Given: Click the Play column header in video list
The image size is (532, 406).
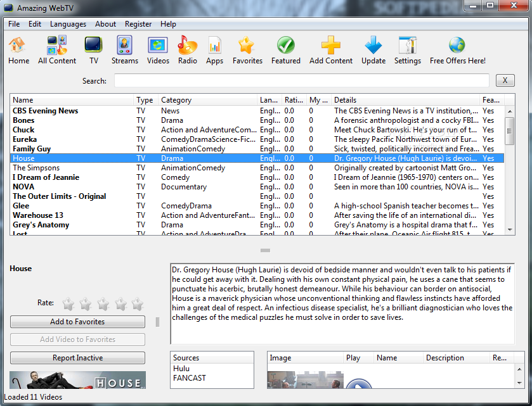Looking at the screenshot, I should pos(359,357).
